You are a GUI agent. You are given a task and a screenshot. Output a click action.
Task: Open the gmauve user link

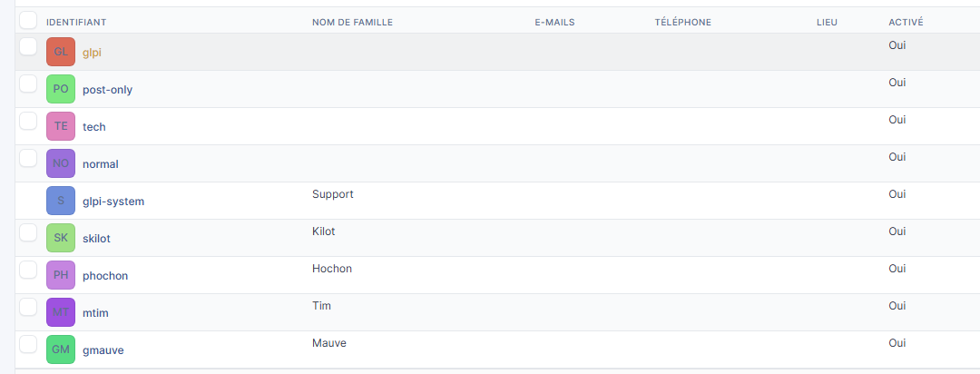tap(103, 350)
